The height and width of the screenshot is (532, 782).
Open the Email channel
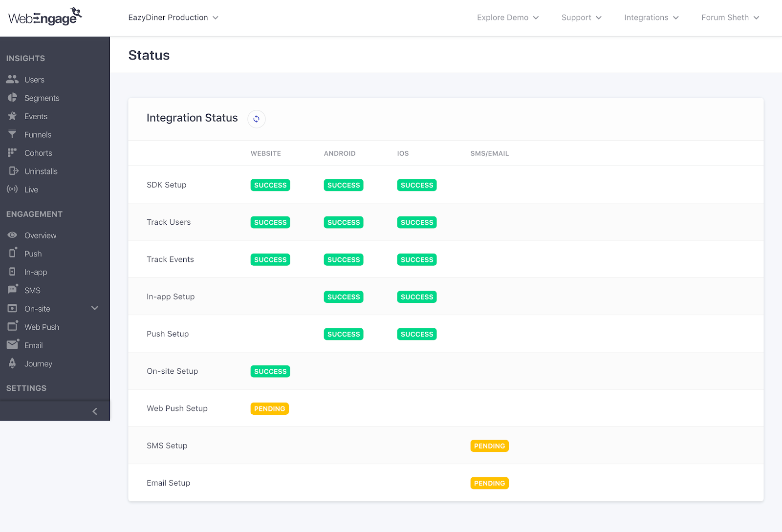(x=33, y=345)
